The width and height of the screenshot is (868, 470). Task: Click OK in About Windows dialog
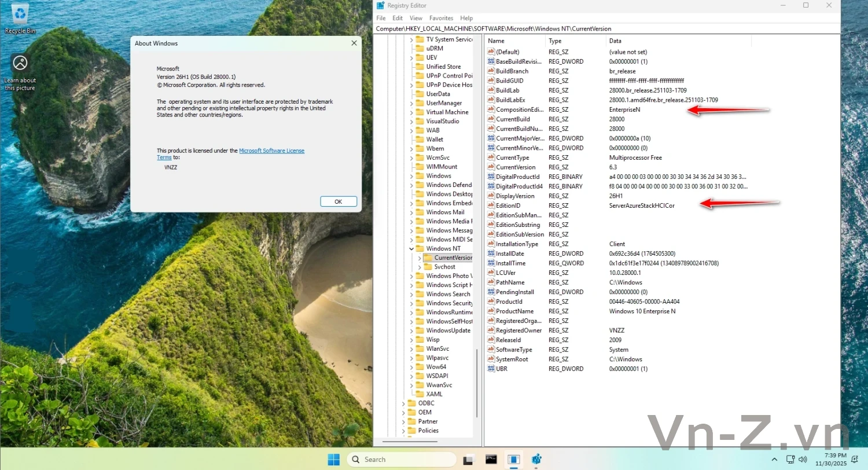338,201
